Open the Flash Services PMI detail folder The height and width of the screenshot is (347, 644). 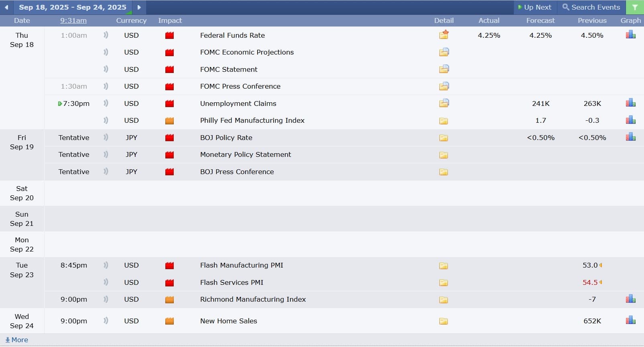(443, 283)
